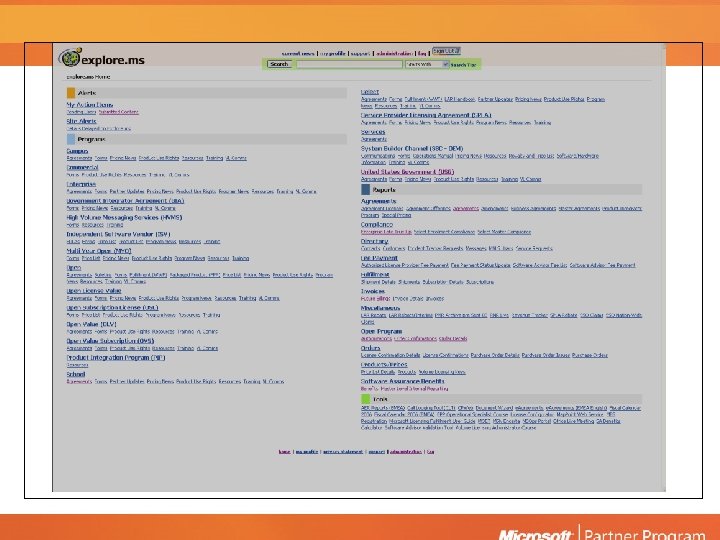
Task: Open the Compliance reports link
Action: point(377,225)
